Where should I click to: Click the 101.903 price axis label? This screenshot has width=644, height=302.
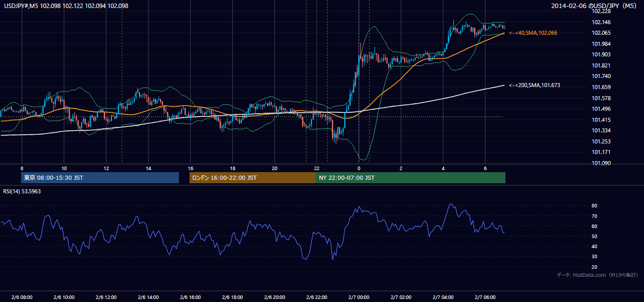click(x=601, y=55)
